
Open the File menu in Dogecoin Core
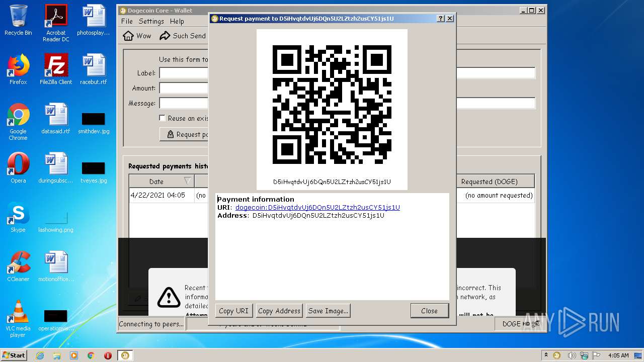[127, 21]
